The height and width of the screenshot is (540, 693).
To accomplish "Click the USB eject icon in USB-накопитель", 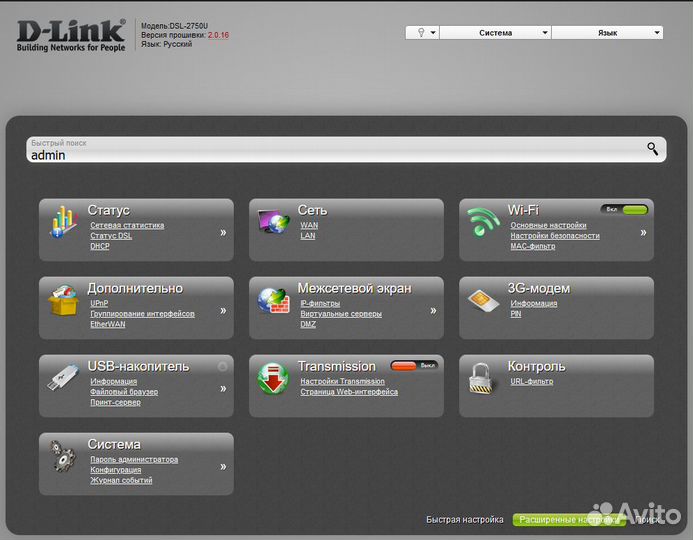I will 222,366.
